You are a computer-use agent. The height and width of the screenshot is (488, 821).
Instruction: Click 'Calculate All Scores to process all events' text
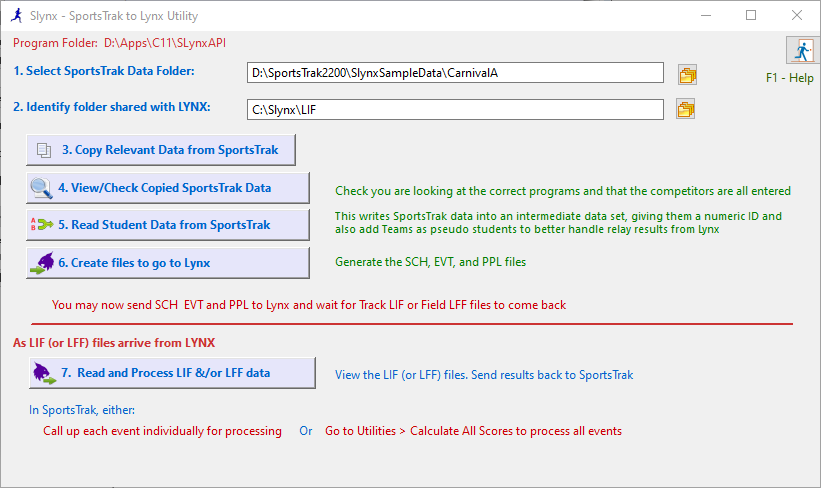tap(516, 431)
